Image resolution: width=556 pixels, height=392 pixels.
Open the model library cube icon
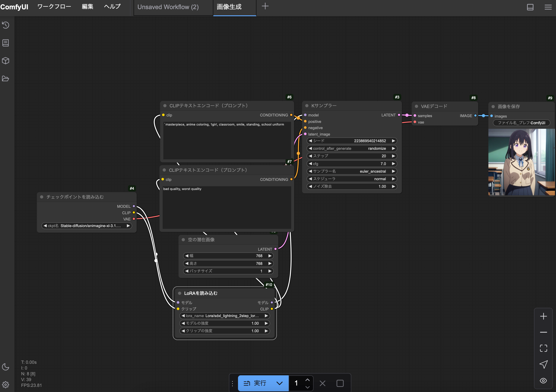pyautogui.click(x=6, y=60)
